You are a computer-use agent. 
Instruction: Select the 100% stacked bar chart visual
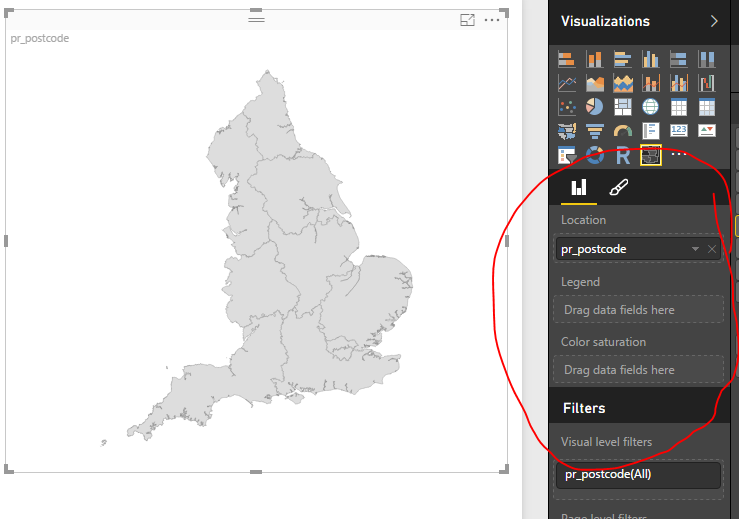coord(679,59)
